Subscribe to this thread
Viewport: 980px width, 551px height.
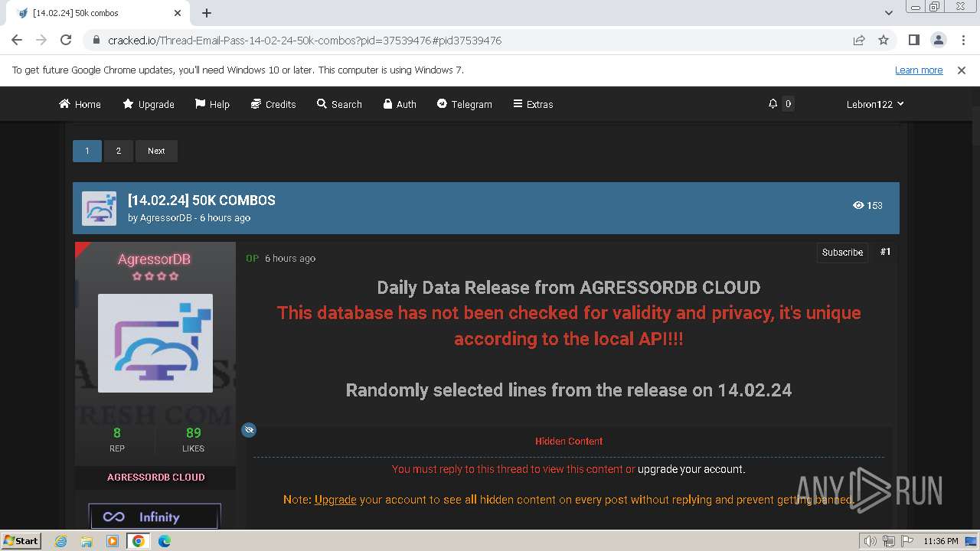842,252
